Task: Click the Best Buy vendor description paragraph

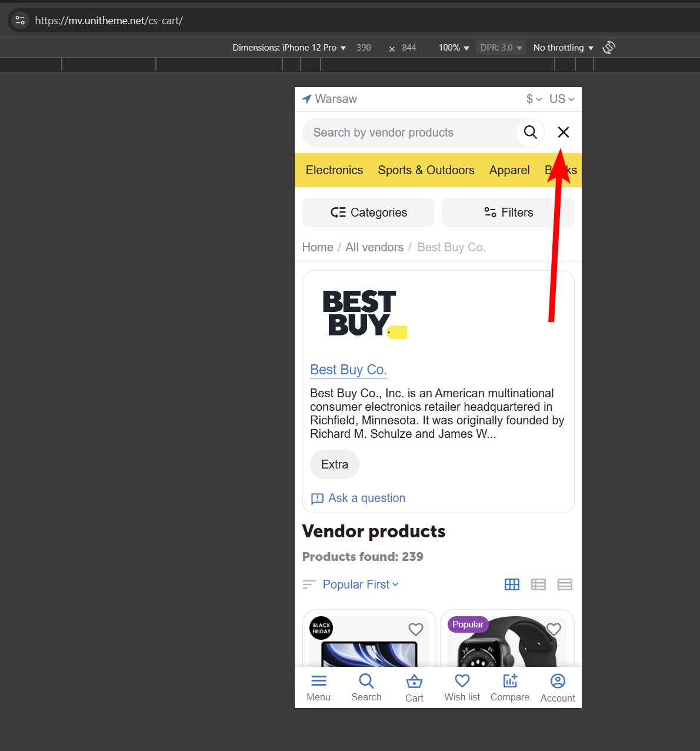Action: tap(437, 414)
